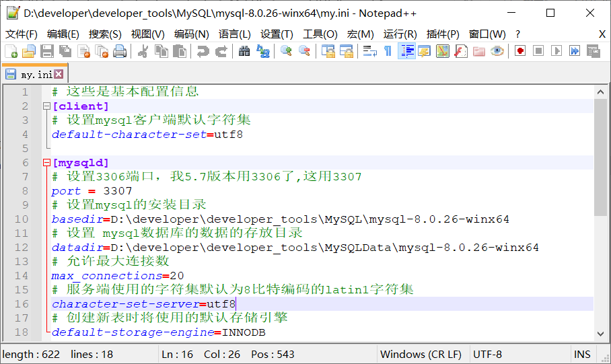Print the document via the printer icon
Screen dimensions: 611x364
click(120, 51)
